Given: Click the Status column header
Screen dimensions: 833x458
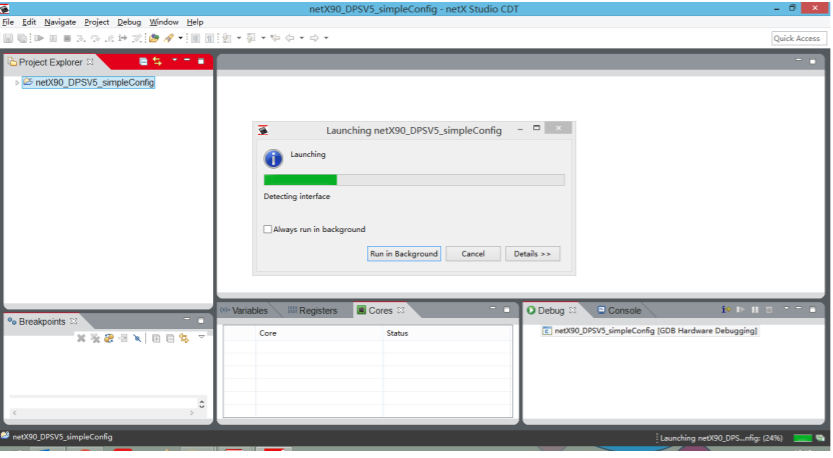Looking at the screenshot, I should coord(447,333).
